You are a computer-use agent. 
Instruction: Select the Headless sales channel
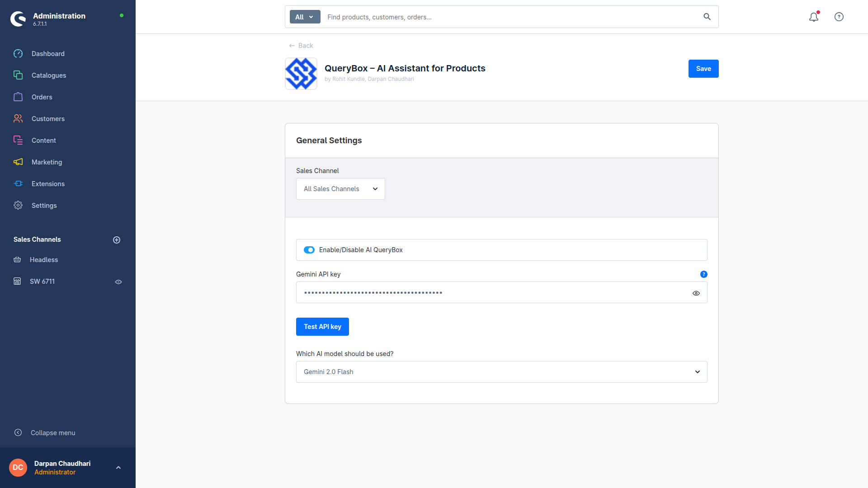44,260
